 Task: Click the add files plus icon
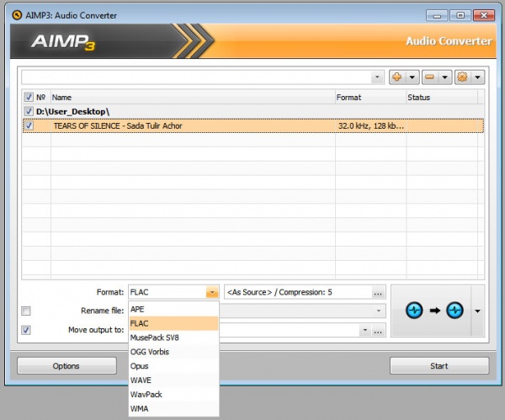[397, 77]
